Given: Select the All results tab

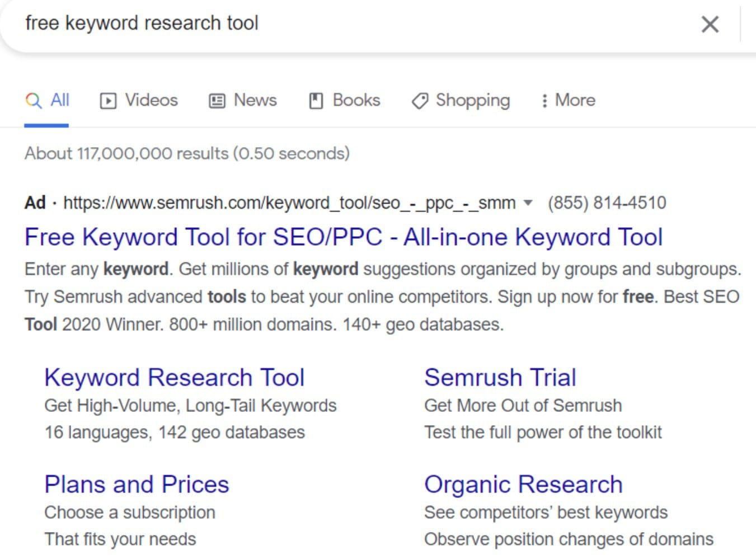Looking at the screenshot, I should point(47,101).
